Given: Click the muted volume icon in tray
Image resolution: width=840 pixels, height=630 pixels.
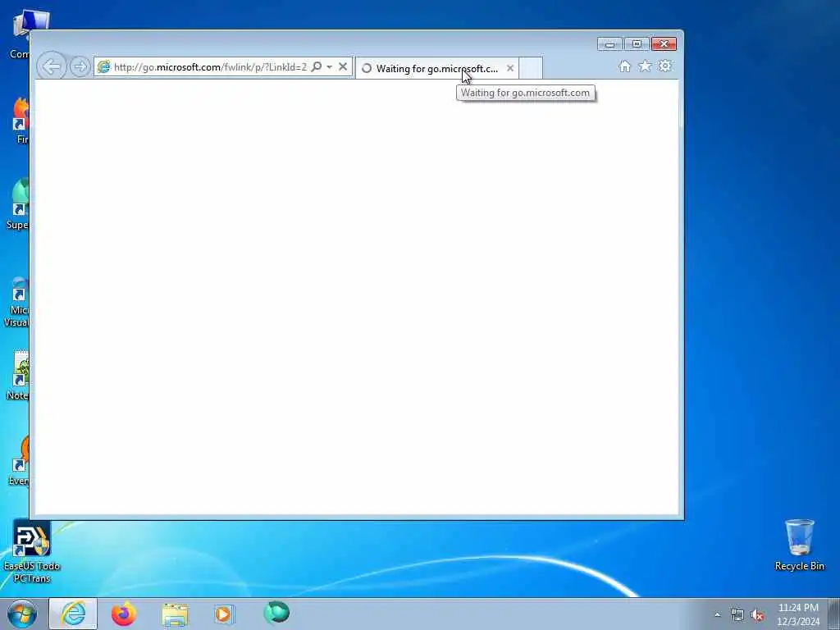Looking at the screenshot, I should (x=757, y=615).
